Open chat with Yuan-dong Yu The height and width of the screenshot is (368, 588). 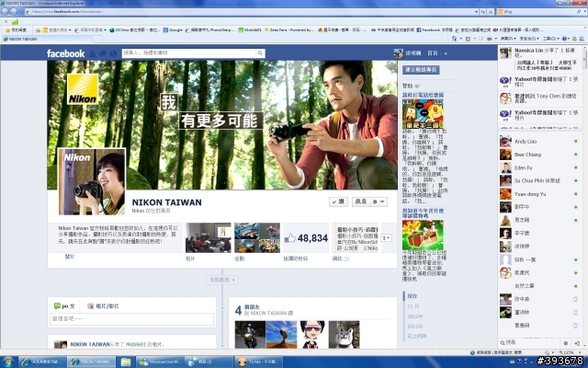pyautogui.click(x=539, y=194)
